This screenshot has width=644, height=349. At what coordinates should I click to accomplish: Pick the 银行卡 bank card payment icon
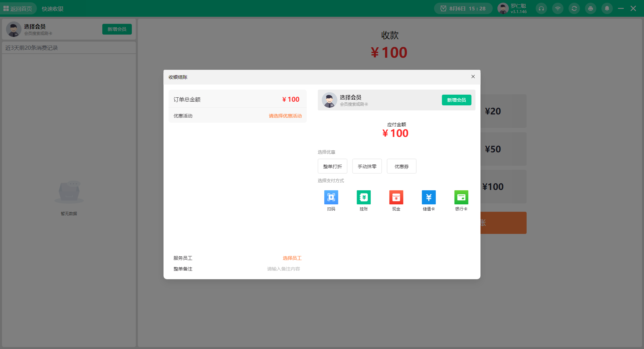coord(461,198)
